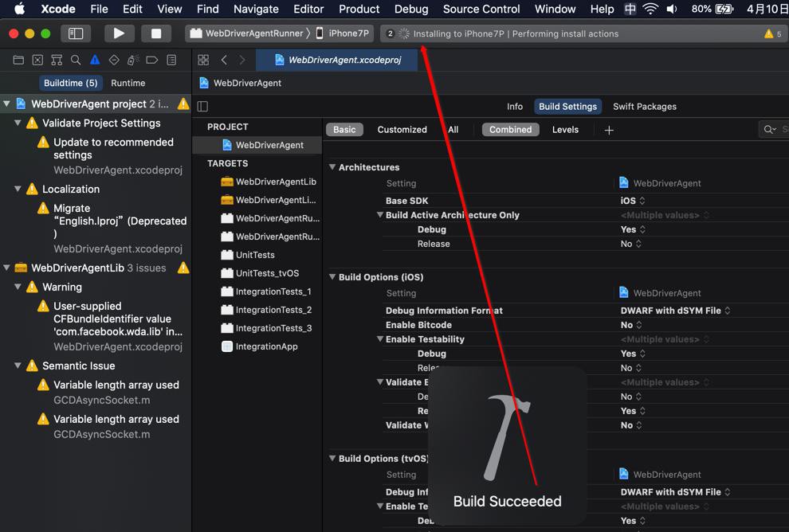Open the Source Control navigator

pos(37,61)
